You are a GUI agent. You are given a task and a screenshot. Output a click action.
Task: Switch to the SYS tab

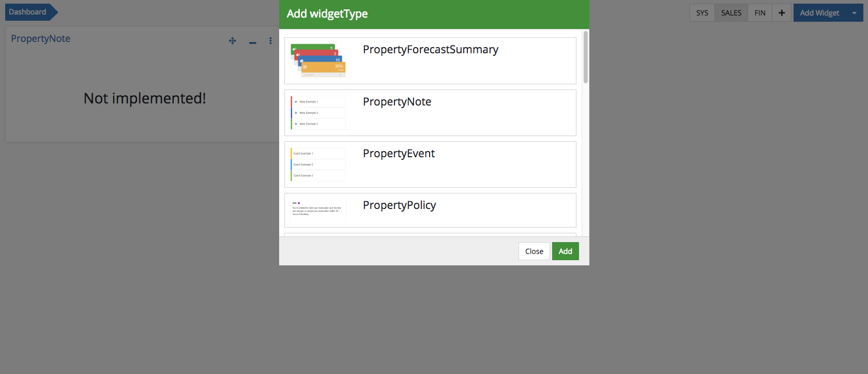(x=702, y=13)
